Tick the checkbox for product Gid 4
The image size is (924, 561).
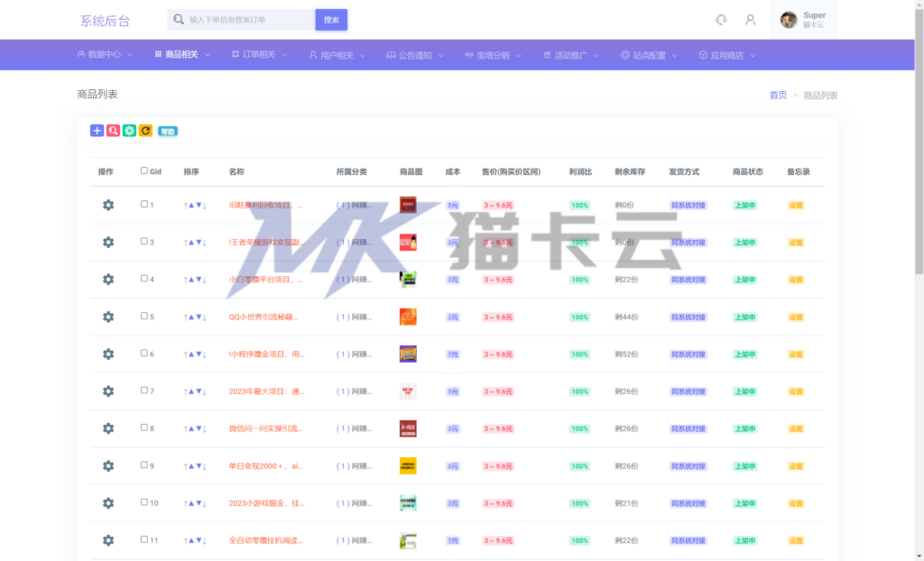tap(143, 279)
